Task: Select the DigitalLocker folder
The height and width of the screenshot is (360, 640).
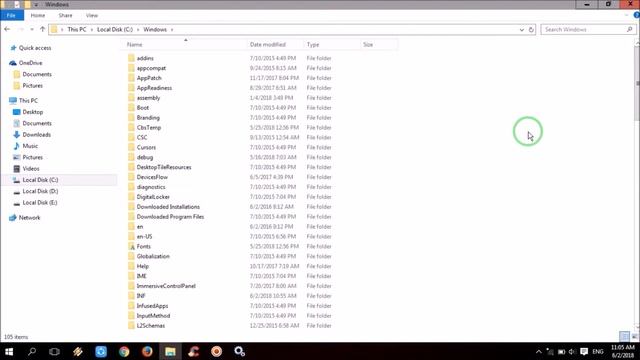Action: [153, 197]
